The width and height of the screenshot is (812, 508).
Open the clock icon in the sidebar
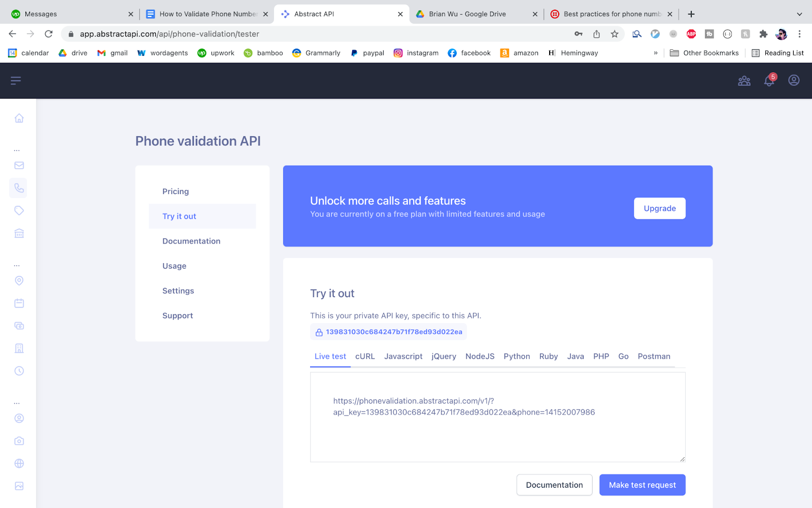[19, 370]
